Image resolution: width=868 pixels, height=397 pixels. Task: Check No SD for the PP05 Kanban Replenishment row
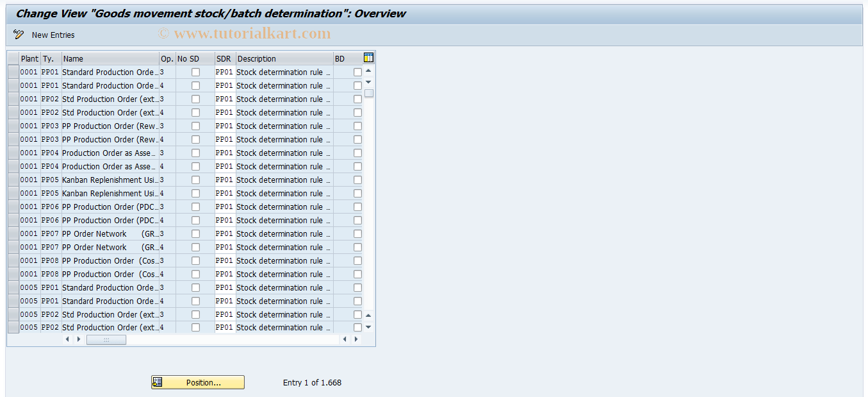pyautogui.click(x=195, y=180)
